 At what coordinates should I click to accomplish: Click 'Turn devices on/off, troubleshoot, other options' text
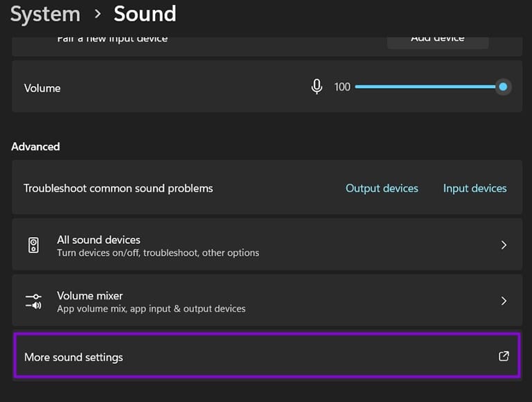point(158,253)
